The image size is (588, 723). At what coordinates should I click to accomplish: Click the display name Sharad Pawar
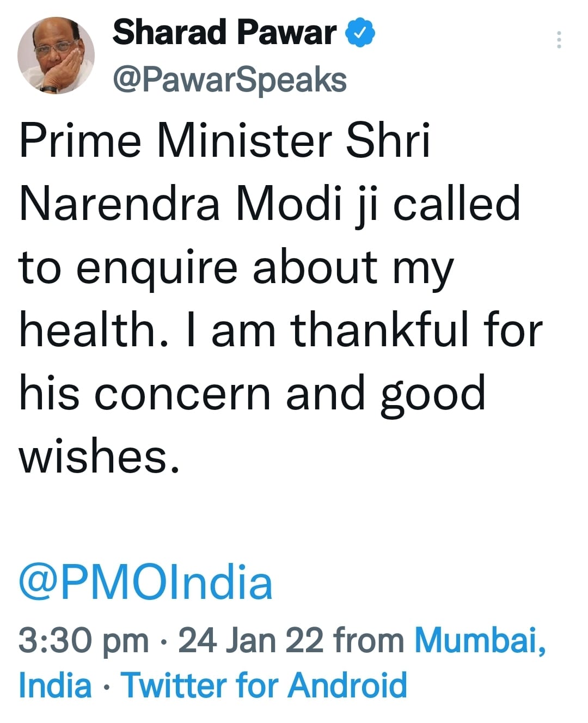[x=225, y=33]
